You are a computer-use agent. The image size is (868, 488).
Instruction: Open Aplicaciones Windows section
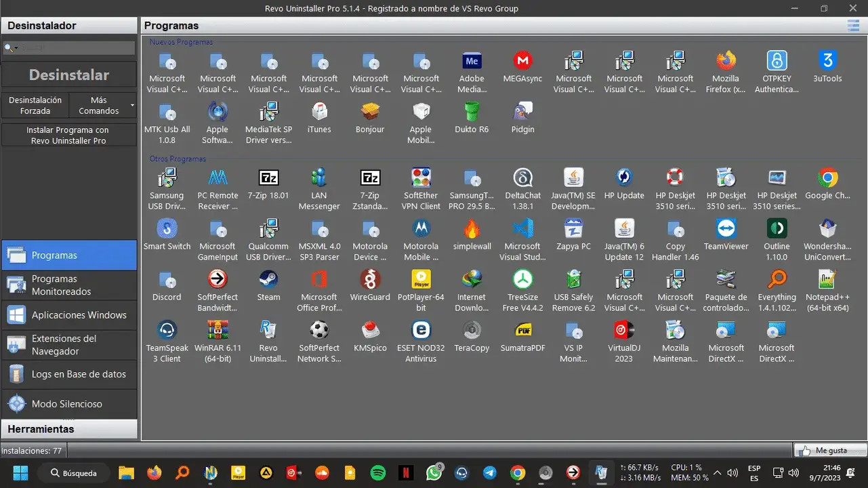click(69, 314)
